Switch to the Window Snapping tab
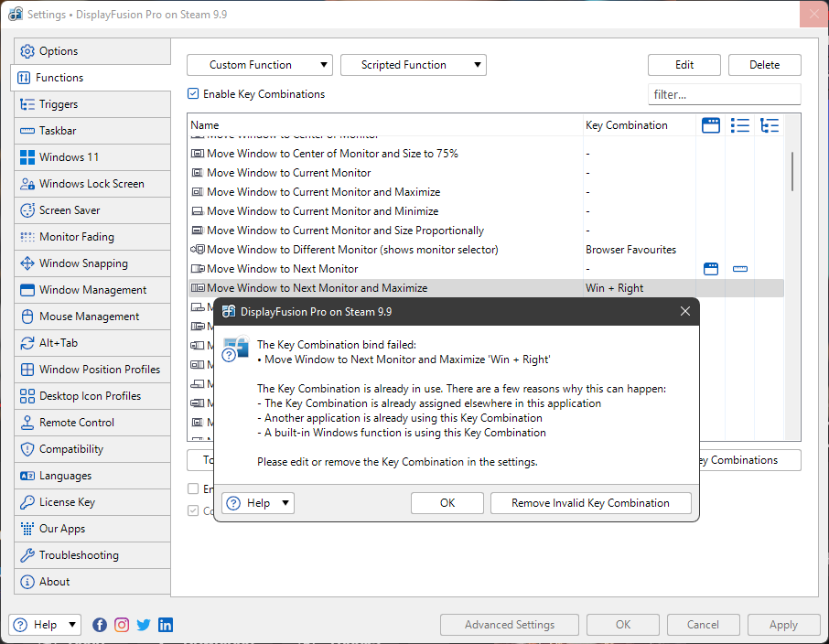Image resolution: width=829 pixels, height=644 pixels. click(x=83, y=263)
